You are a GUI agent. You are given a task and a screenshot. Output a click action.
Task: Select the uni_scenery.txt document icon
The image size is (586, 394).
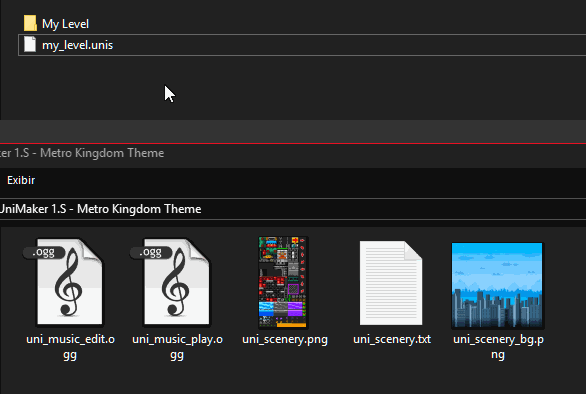click(x=391, y=283)
